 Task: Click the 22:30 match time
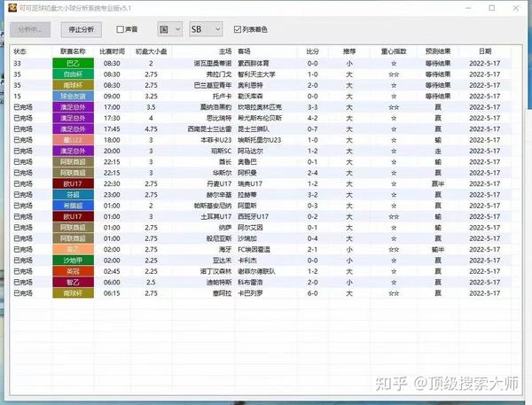pyautogui.click(x=112, y=183)
